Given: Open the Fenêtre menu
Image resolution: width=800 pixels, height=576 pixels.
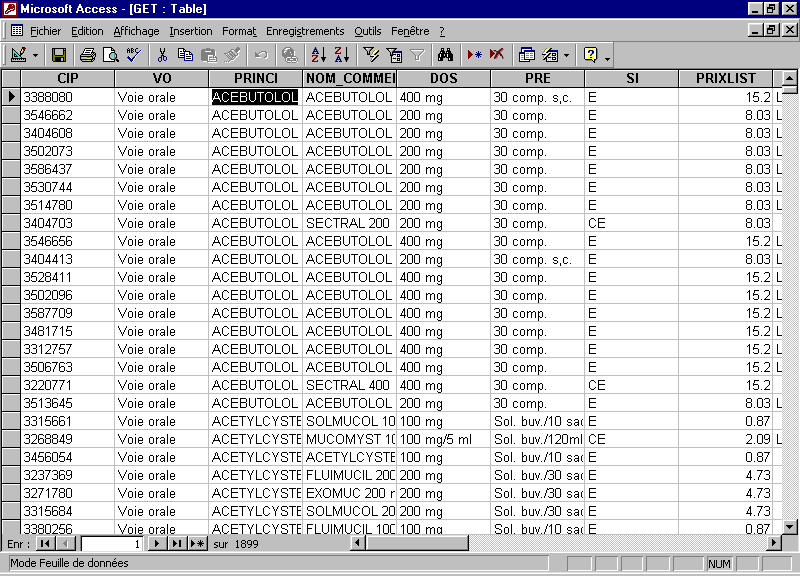Looking at the screenshot, I should pos(410,31).
